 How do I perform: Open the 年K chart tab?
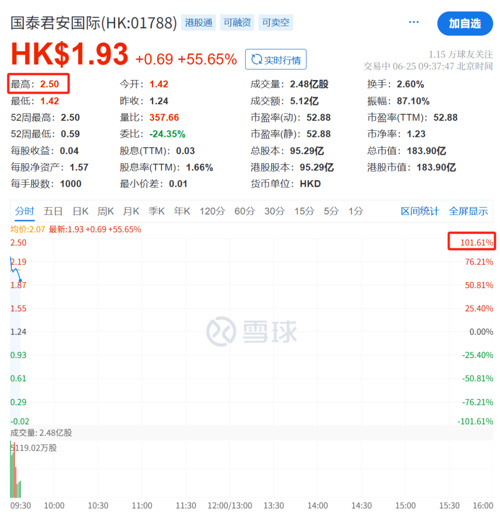pos(182,211)
